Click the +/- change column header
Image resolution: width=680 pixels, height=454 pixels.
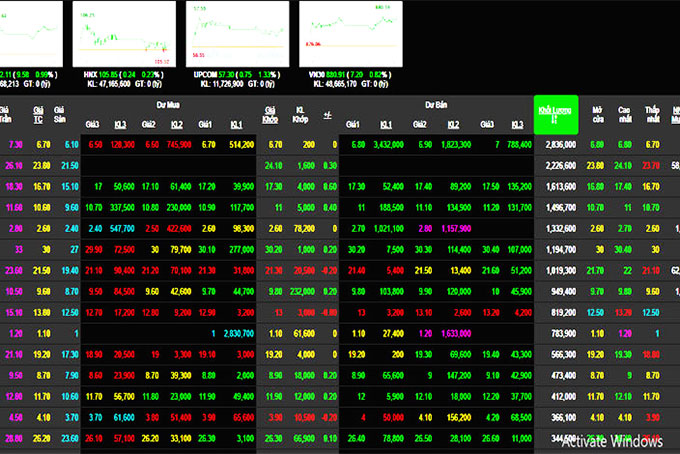pyautogui.click(x=328, y=113)
